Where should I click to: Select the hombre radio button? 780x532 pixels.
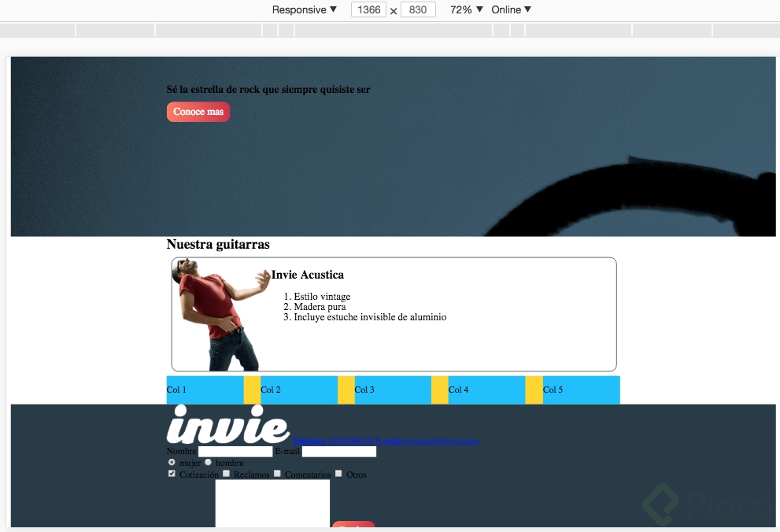[209, 463]
